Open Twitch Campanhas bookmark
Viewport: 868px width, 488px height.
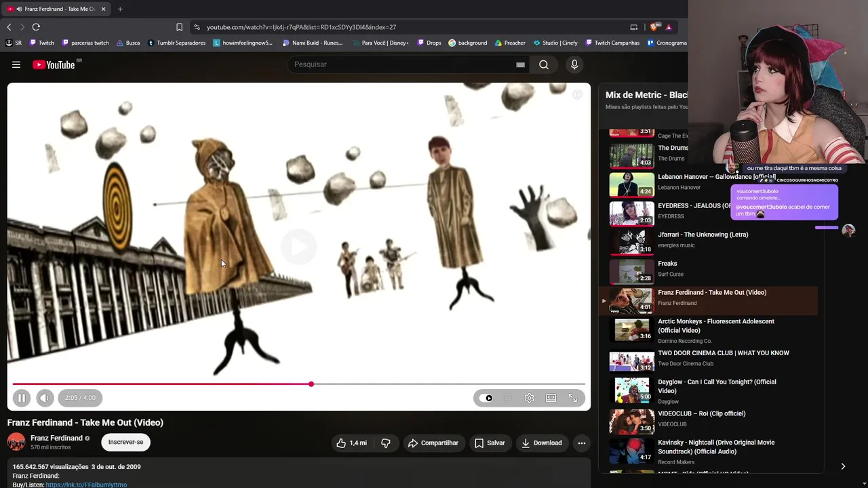(x=612, y=43)
